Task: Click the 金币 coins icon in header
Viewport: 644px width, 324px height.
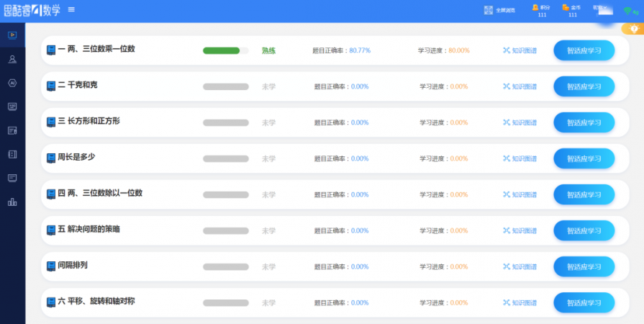Action: point(566,7)
